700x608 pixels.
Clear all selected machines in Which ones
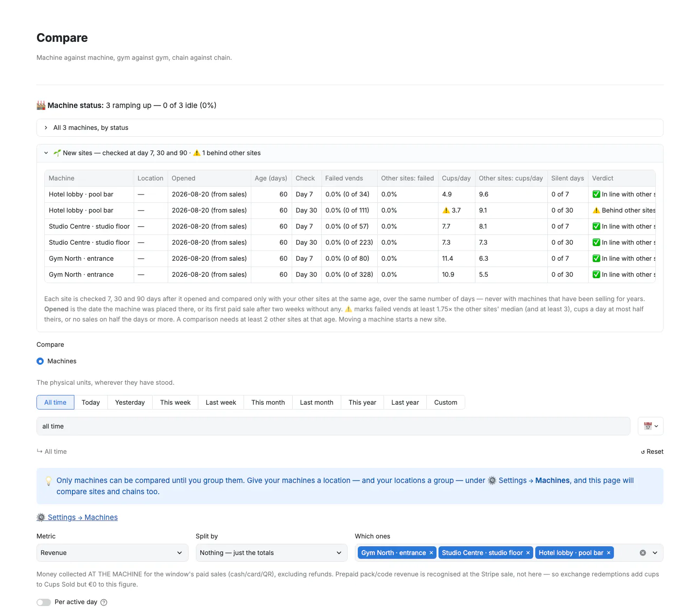[x=643, y=553]
